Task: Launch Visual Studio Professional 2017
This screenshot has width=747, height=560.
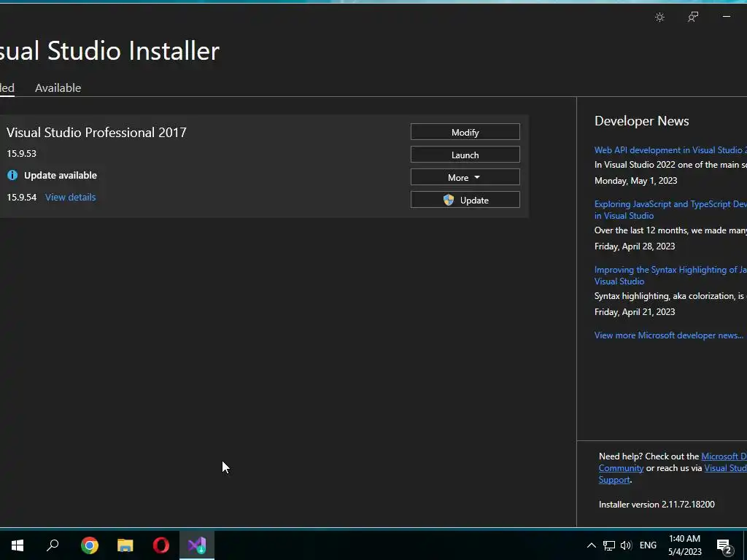Action: (x=465, y=155)
